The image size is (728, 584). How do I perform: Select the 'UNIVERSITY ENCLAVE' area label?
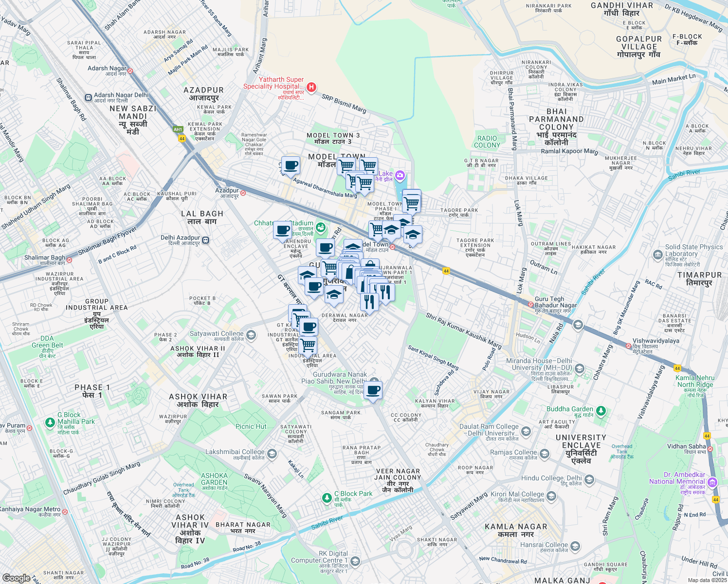581,441
